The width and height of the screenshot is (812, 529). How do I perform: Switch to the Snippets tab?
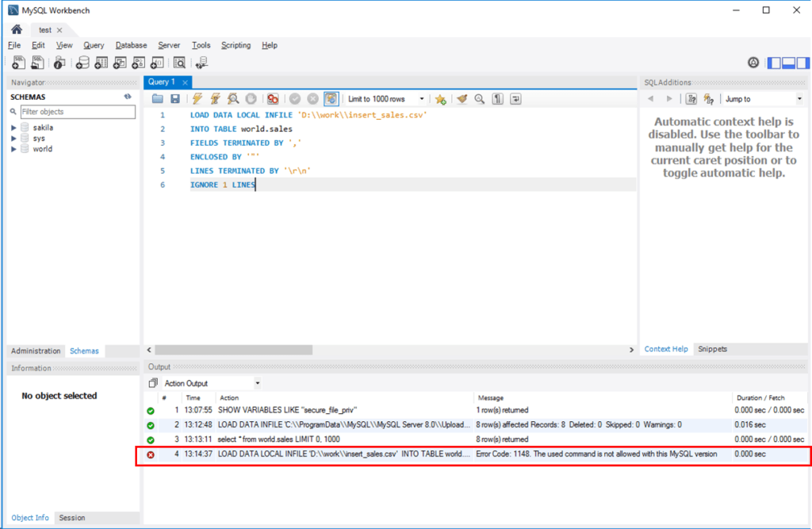(x=712, y=349)
